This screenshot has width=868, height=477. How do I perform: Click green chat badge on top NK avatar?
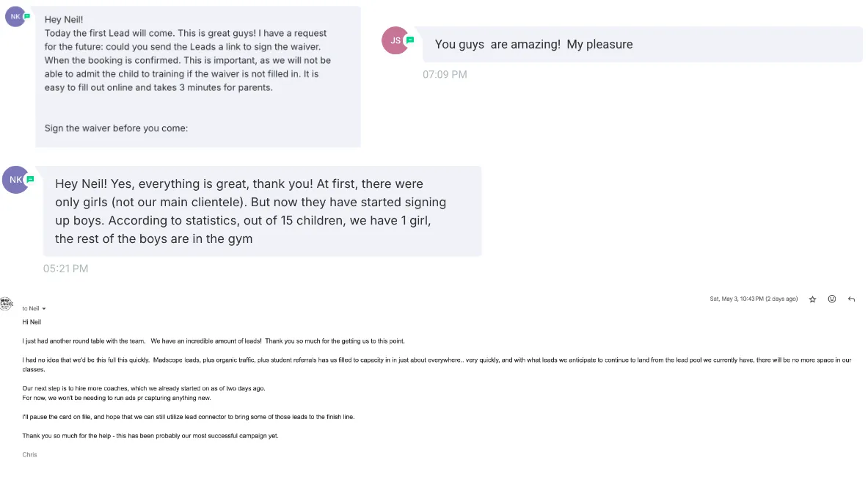pyautogui.click(x=26, y=17)
